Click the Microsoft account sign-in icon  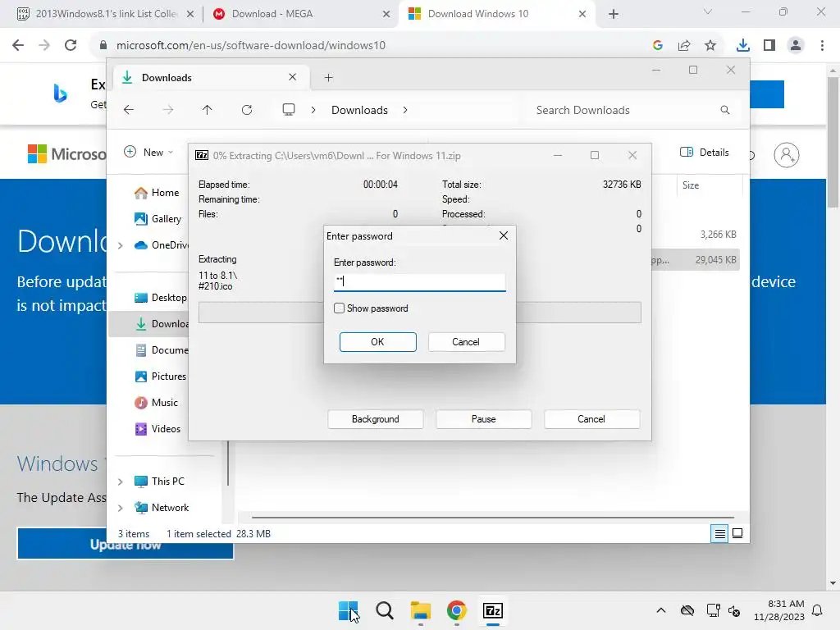click(787, 155)
